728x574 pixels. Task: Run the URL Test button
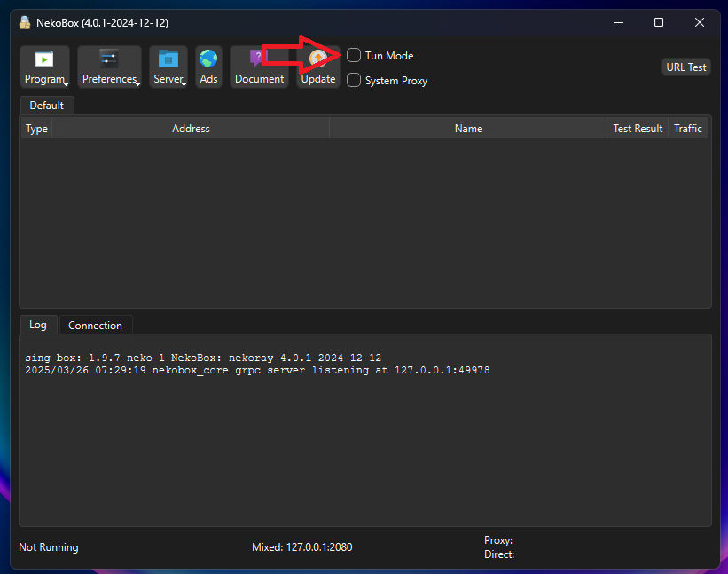(685, 67)
